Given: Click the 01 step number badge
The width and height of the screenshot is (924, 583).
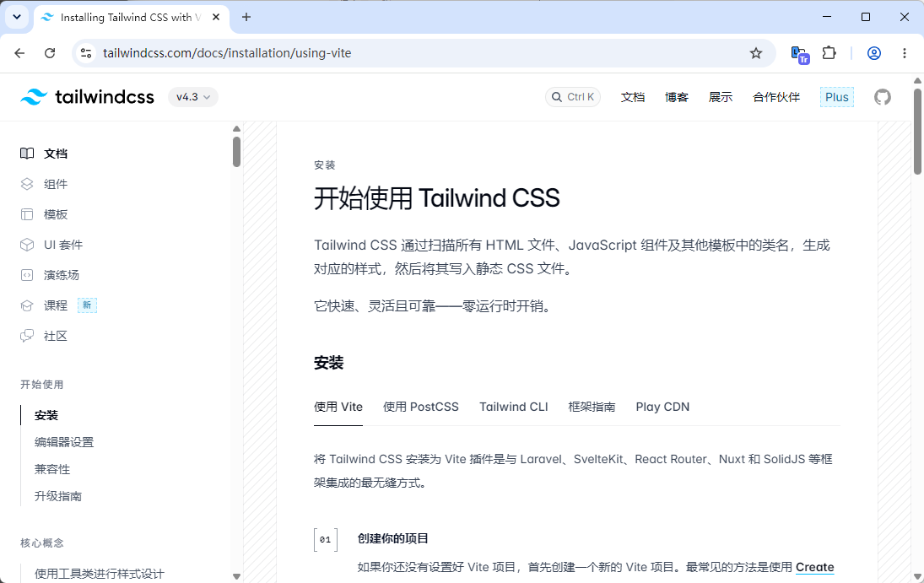Looking at the screenshot, I should pyautogui.click(x=325, y=539).
